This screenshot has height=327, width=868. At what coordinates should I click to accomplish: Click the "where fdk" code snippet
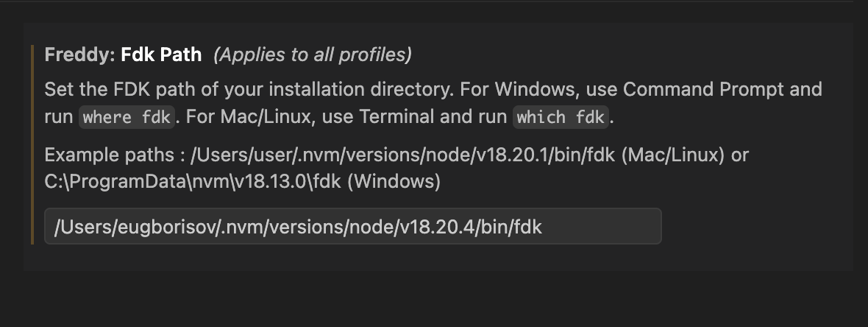(127, 117)
